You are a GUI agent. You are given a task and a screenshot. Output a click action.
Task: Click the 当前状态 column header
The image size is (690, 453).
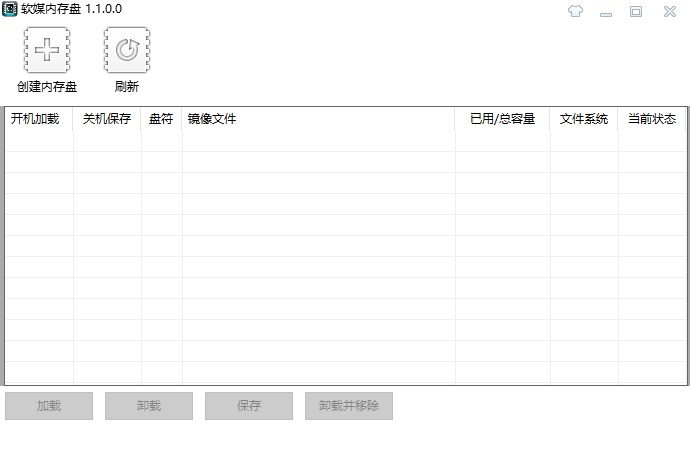[651, 119]
